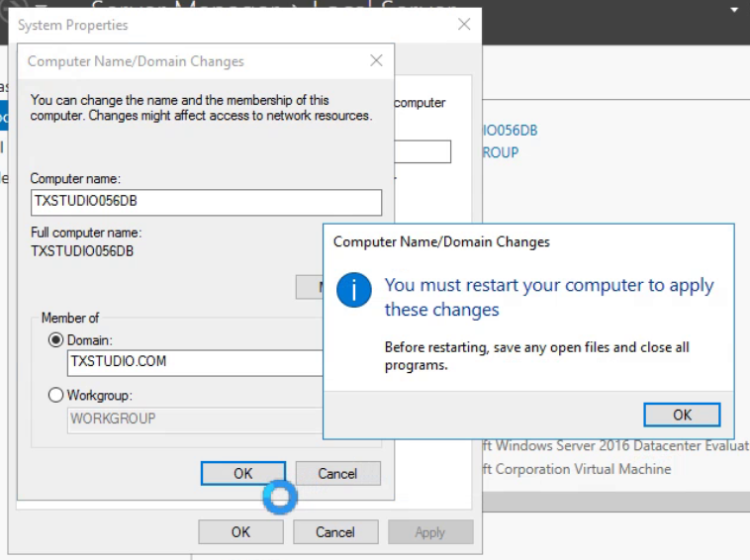The height and width of the screenshot is (560, 750).
Task: Click the text field under the computer label in System Properties
Action: click(x=422, y=151)
